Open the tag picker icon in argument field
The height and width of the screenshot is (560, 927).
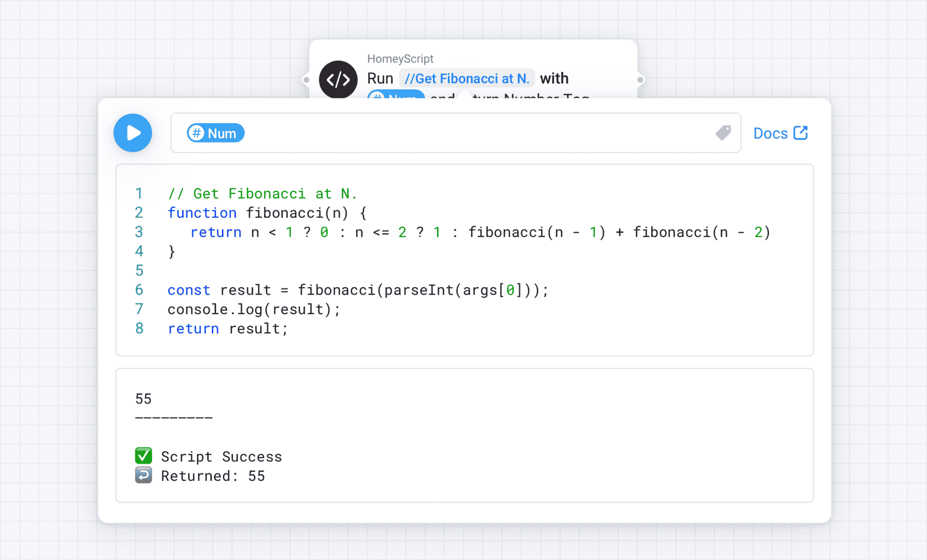point(723,133)
